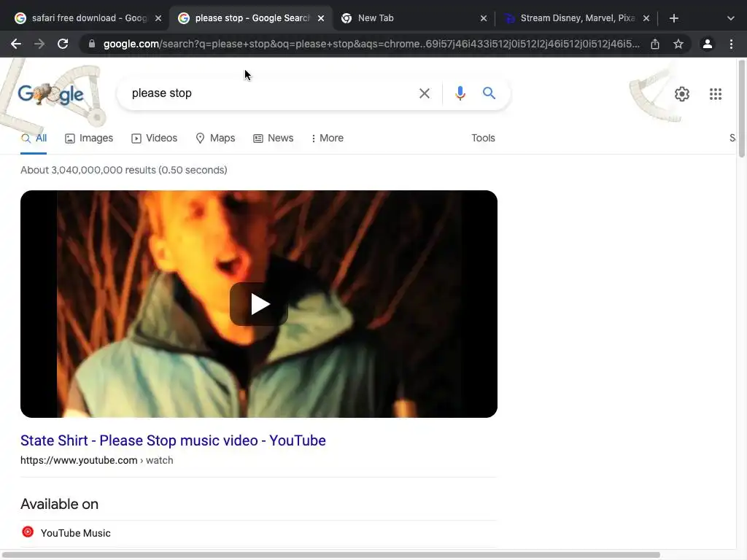This screenshot has width=747, height=560.
Task: Open Google quick settings gear
Action: click(x=682, y=94)
